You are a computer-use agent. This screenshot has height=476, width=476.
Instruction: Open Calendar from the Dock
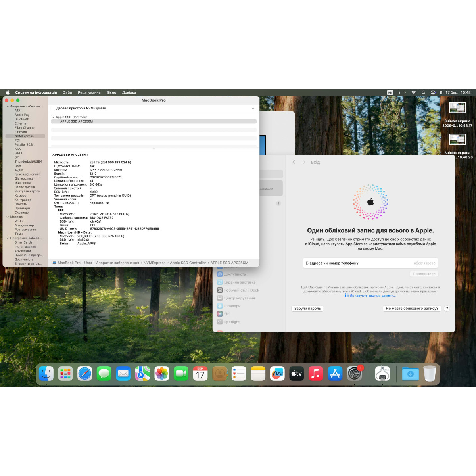pos(200,373)
